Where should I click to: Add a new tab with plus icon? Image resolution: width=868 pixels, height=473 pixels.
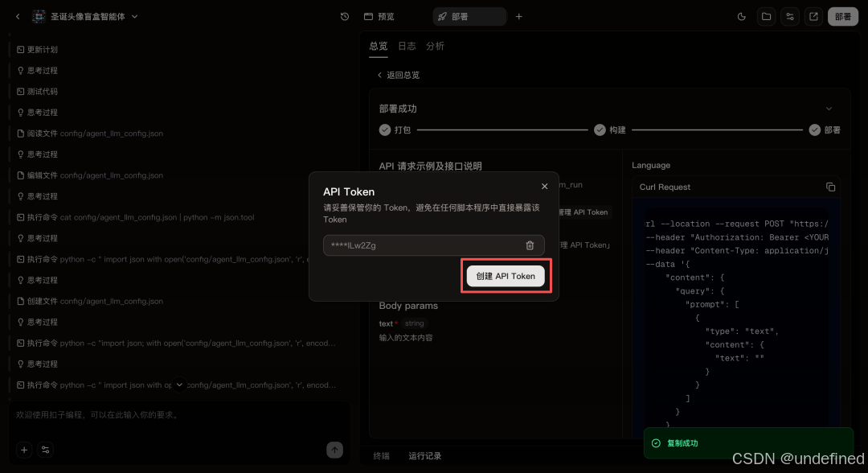point(518,17)
